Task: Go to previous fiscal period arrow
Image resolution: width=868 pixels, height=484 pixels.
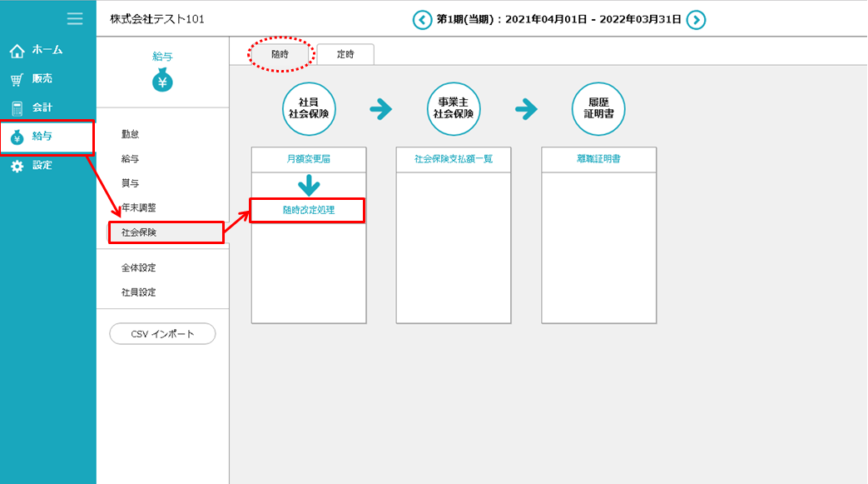Action: tap(423, 19)
